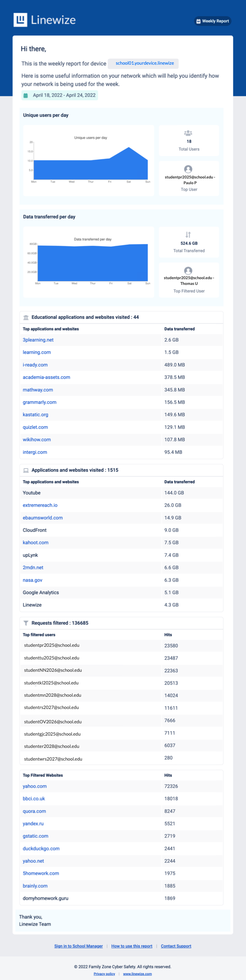The image size is (246, 980).
Task: Select the 144.0 GB value
Action: [174, 493]
